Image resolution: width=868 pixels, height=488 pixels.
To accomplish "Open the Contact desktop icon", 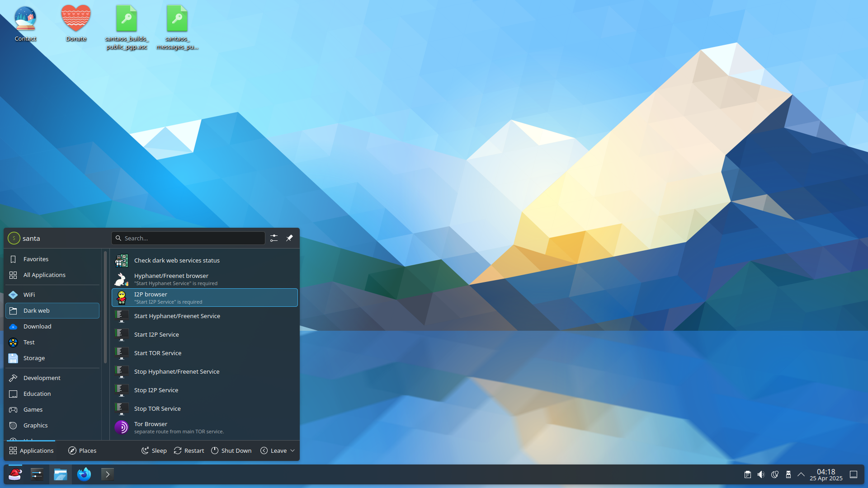I will click(25, 24).
